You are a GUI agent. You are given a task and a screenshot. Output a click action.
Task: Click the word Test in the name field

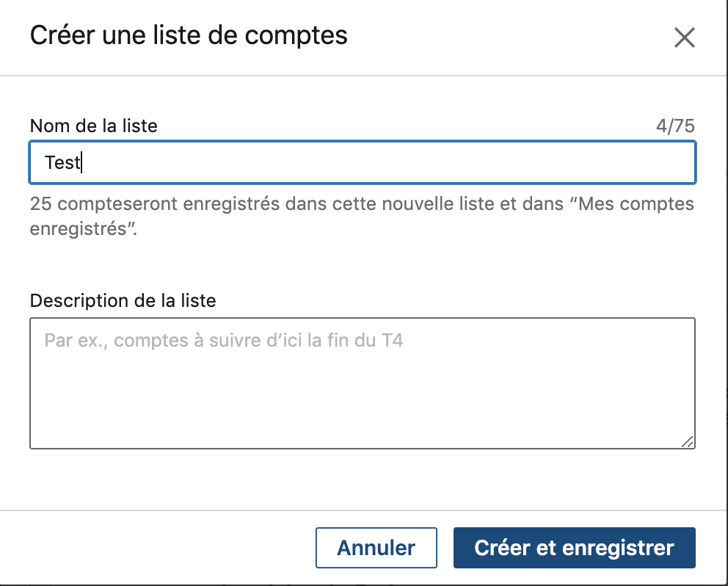[62, 162]
